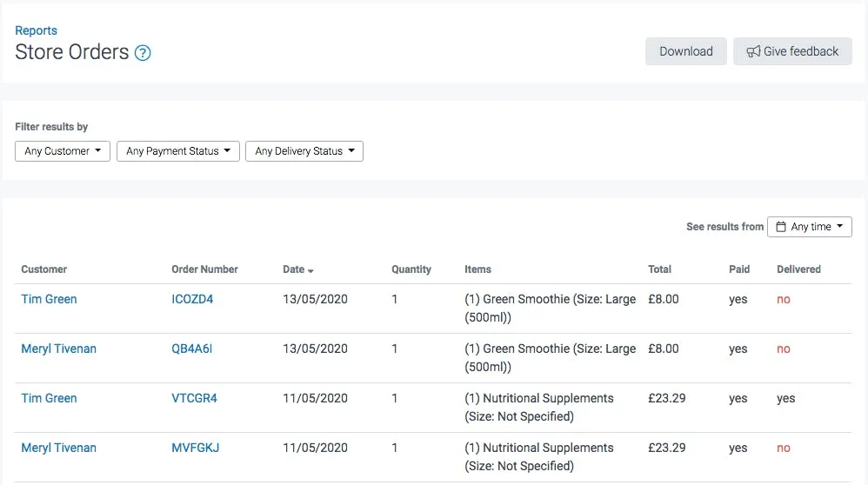The height and width of the screenshot is (485, 868).
Task: Click the Store Orders page title
Action: (x=72, y=52)
